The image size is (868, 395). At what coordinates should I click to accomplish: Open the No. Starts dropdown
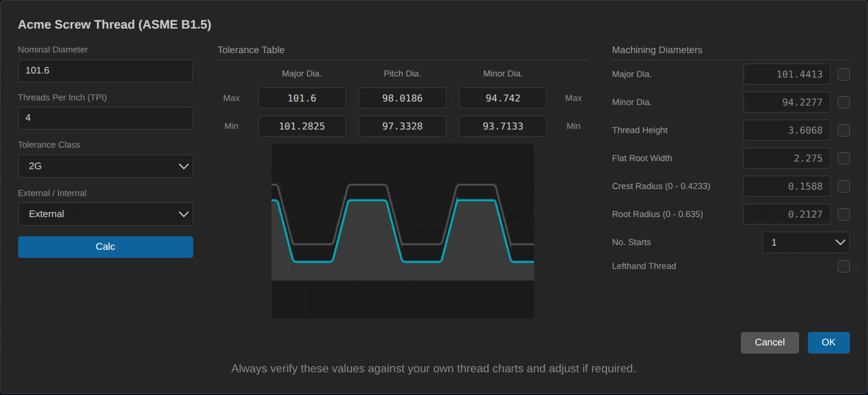pos(806,242)
